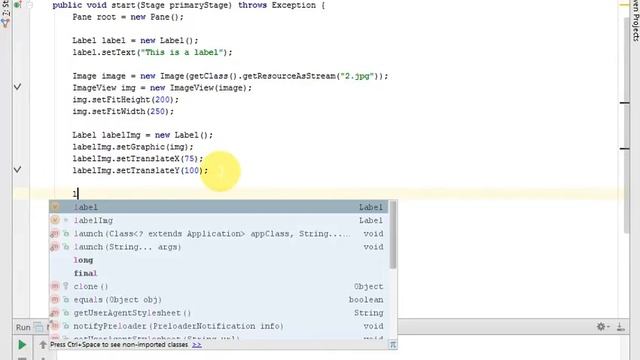640x360 pixels.
Task: Click 'Press Ctrl+Space' hint text
Action: [x=119, y=345]
